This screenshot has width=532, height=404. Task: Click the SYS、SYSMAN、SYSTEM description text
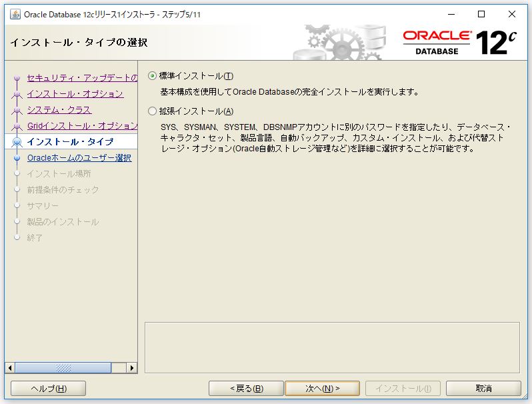tap(335, 138)
